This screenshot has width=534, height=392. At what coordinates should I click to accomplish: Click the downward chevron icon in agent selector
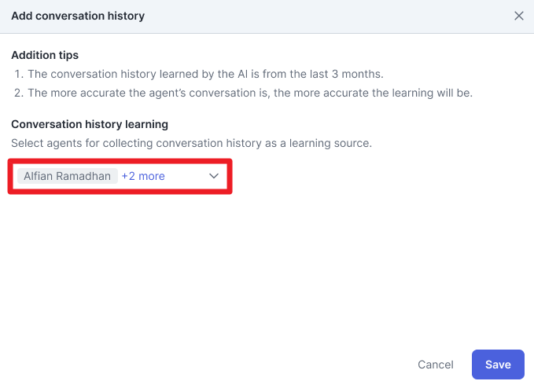[214, 176]
